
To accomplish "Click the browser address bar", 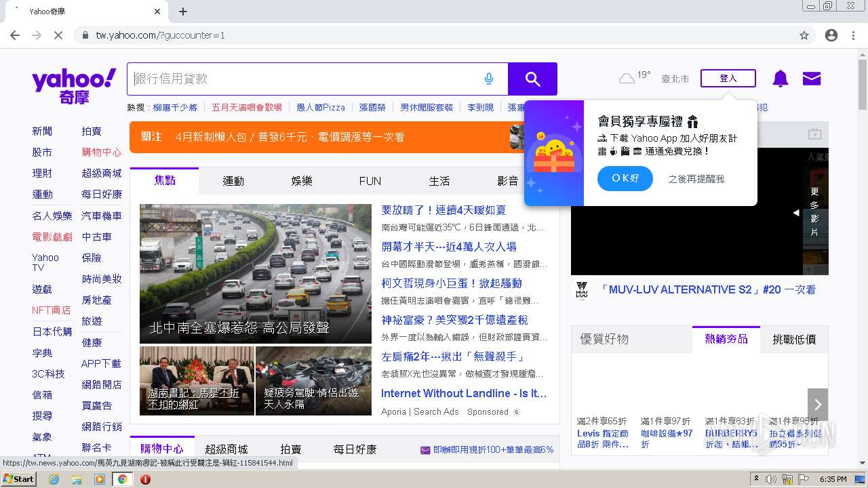I will coord(434,35).
